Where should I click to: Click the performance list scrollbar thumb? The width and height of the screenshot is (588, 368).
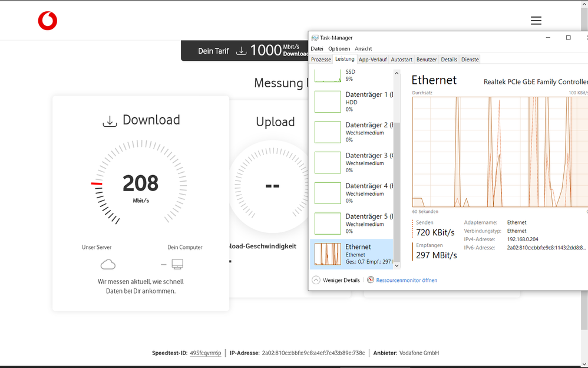(x=397, y=192)
